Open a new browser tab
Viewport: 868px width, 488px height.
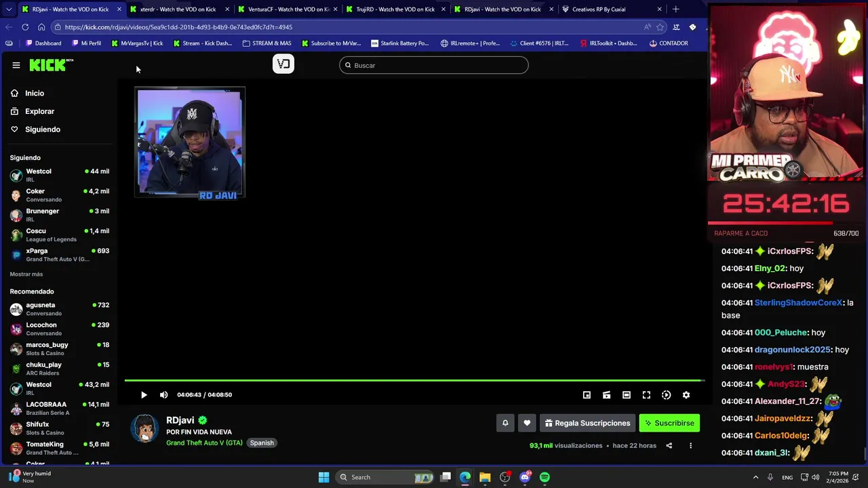point(675,9)
